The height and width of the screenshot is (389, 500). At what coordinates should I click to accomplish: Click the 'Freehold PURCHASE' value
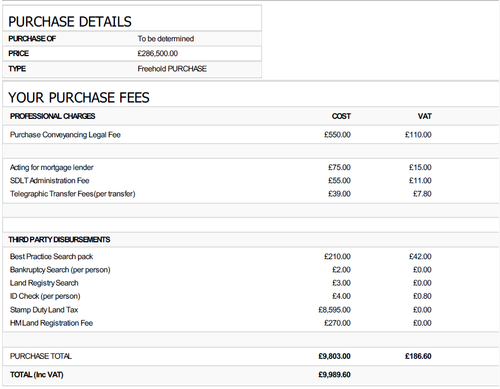(172, 69)
